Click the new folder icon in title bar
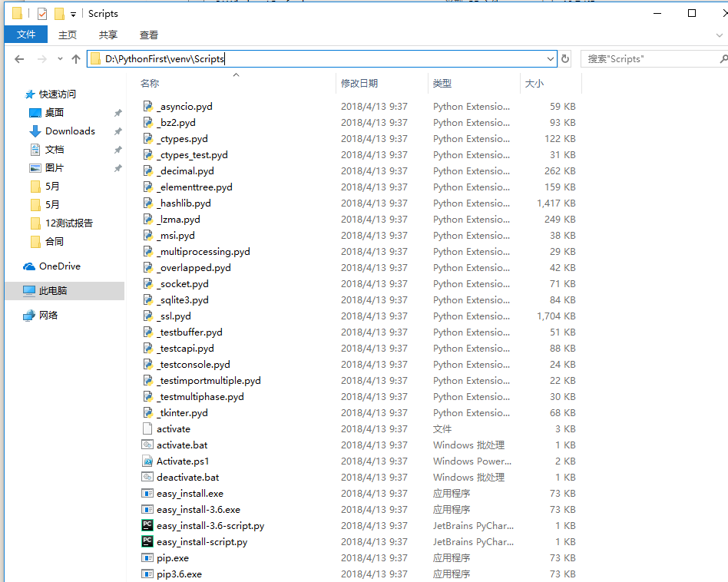 (59, 14)
